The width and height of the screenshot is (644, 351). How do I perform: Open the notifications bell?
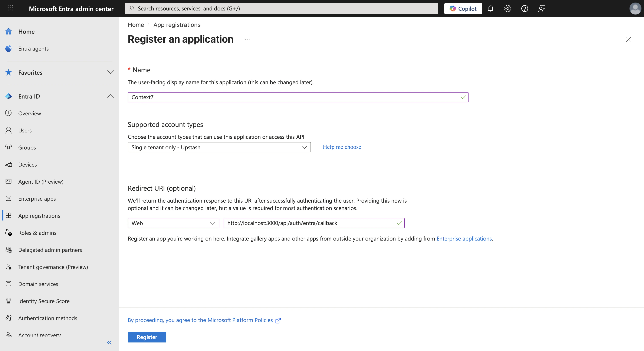tap(490, 9)
